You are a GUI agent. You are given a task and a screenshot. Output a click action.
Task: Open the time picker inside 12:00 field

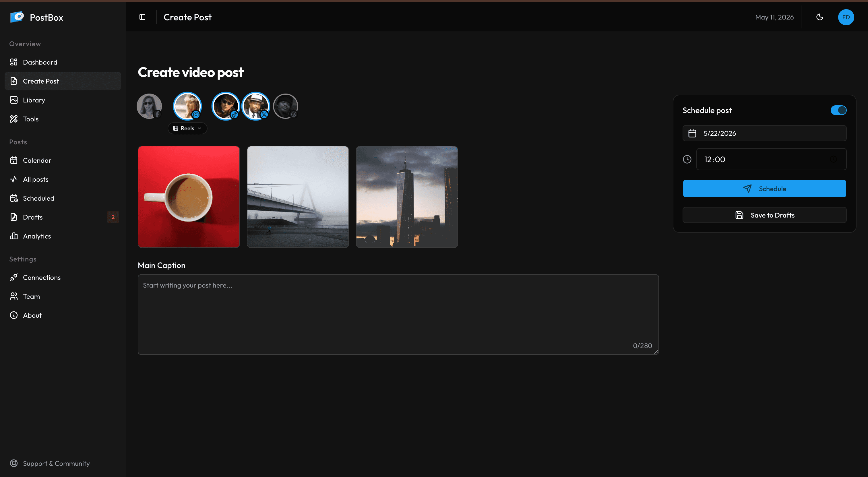[833, 159]
